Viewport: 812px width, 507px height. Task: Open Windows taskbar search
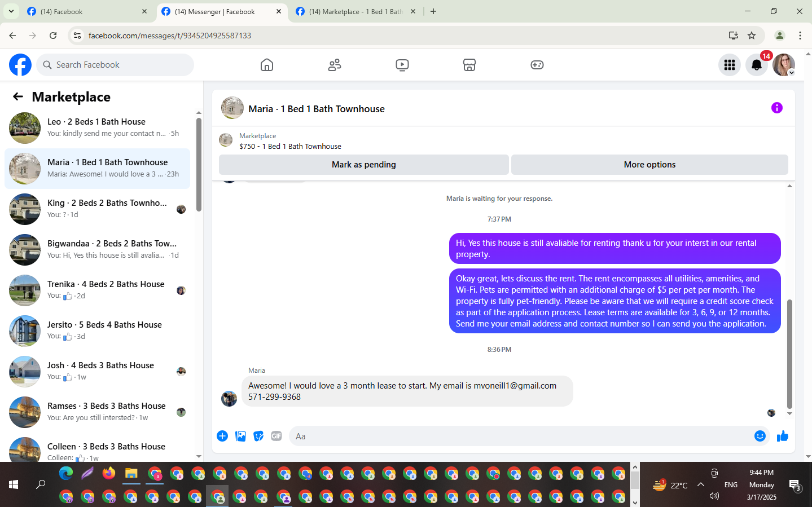[41, 484]
